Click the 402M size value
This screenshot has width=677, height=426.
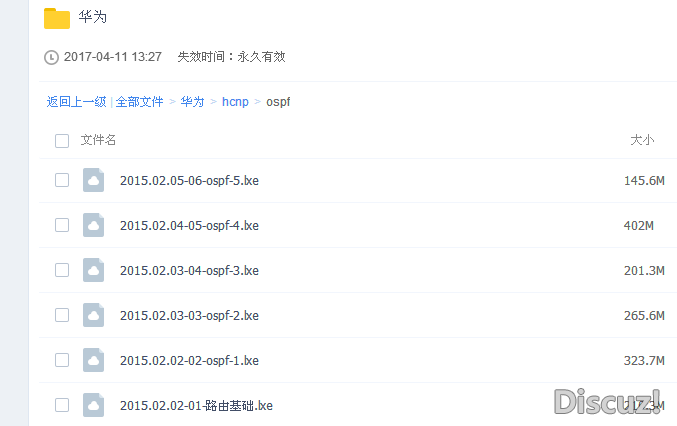point(639,225)
